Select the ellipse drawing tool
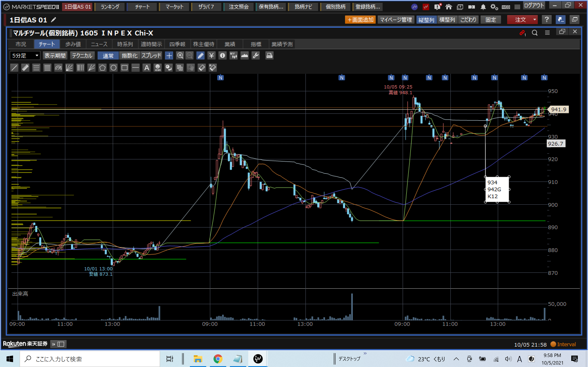This screenshot has width=588, height=367. 114,68
